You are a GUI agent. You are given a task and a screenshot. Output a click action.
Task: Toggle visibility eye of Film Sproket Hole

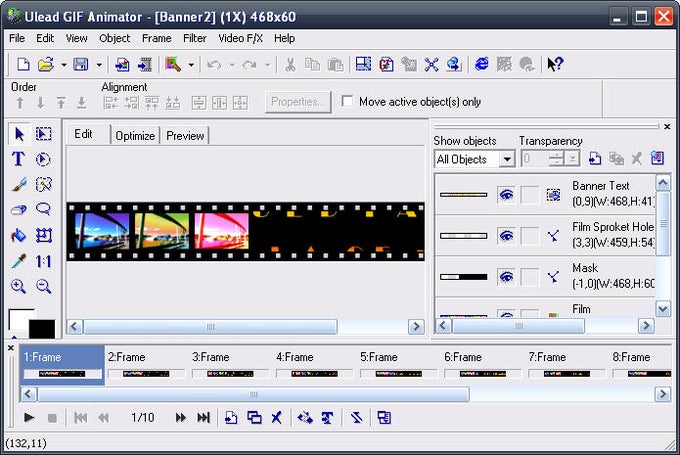coord(506,236)
